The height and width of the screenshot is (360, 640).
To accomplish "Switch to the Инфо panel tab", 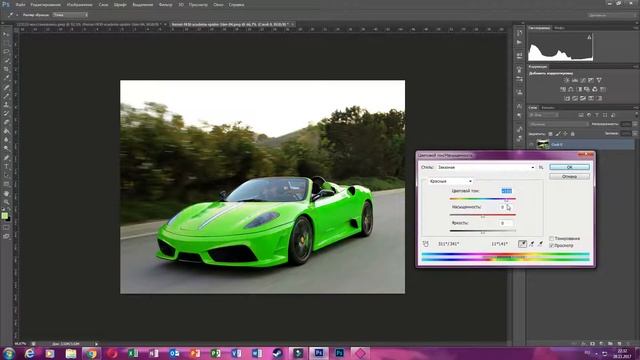I will 559,28.
